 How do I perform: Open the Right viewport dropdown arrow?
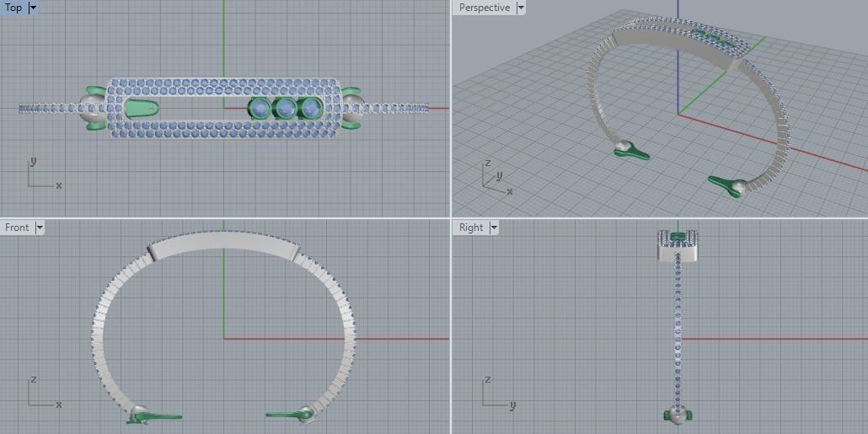(493, 228)
